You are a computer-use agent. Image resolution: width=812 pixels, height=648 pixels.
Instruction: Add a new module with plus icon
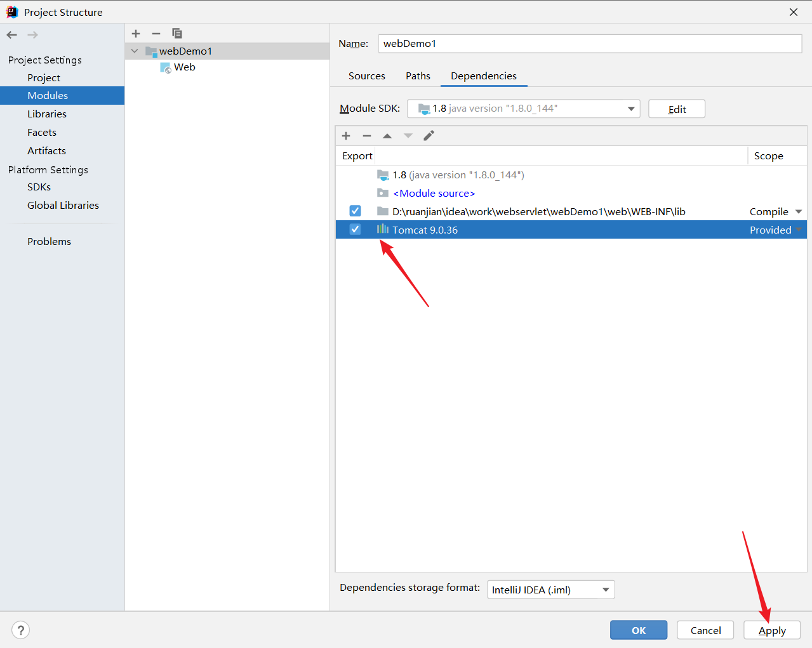[x=136, y=34]
